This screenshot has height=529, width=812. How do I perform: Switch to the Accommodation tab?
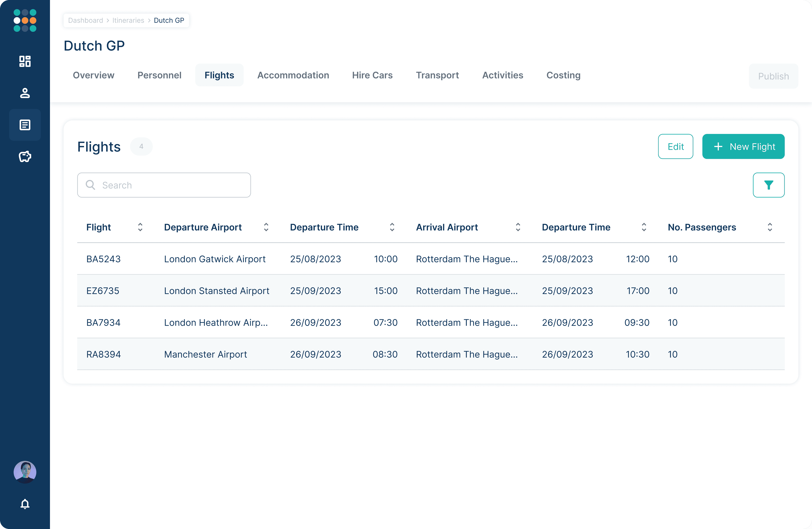click(x=293, y=75)
